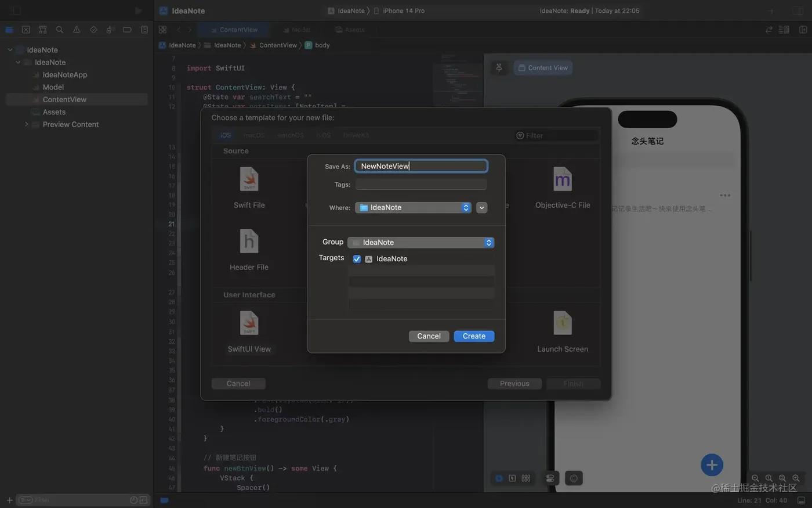Open the Where folder dropdown
This screenshot has height=508, width=812.
click(413, 208)
